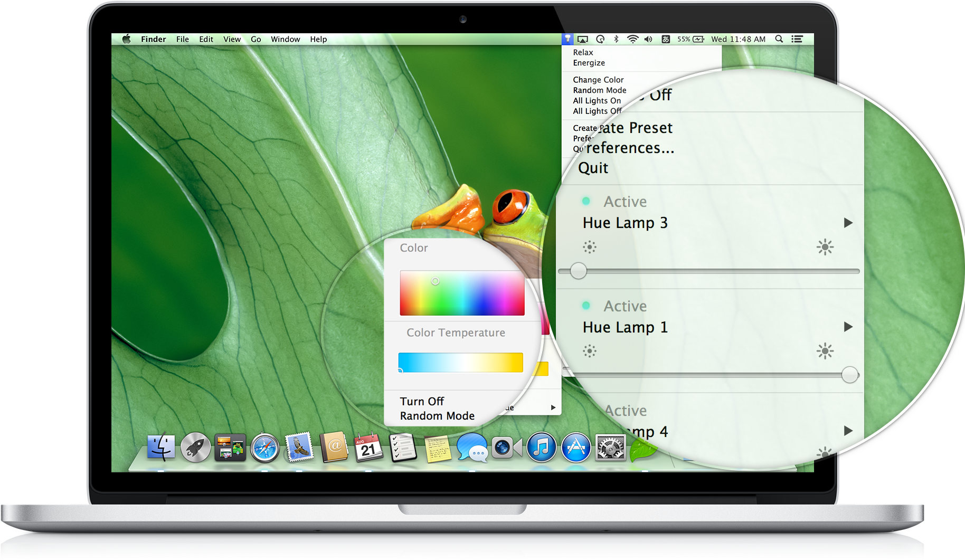Open the File menu
The width and height of the screenshot is (965, 560).
(183, 39)
